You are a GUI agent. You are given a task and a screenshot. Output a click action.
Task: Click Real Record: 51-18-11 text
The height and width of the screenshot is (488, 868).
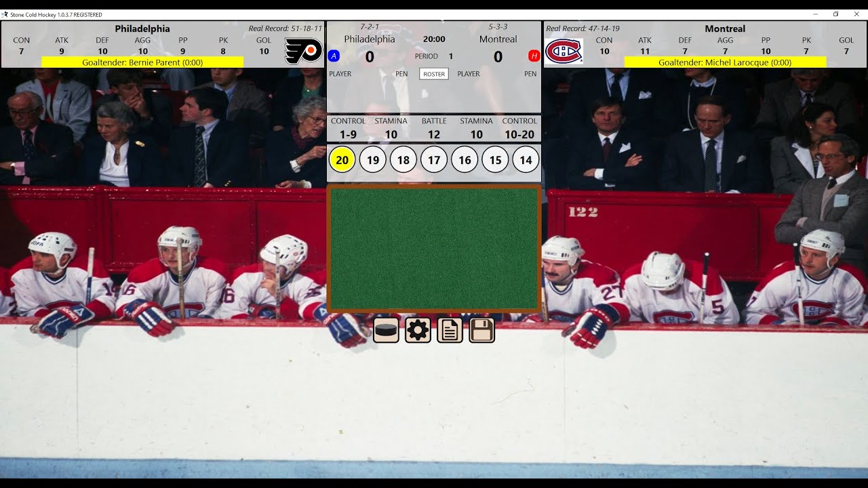point(285,28)
